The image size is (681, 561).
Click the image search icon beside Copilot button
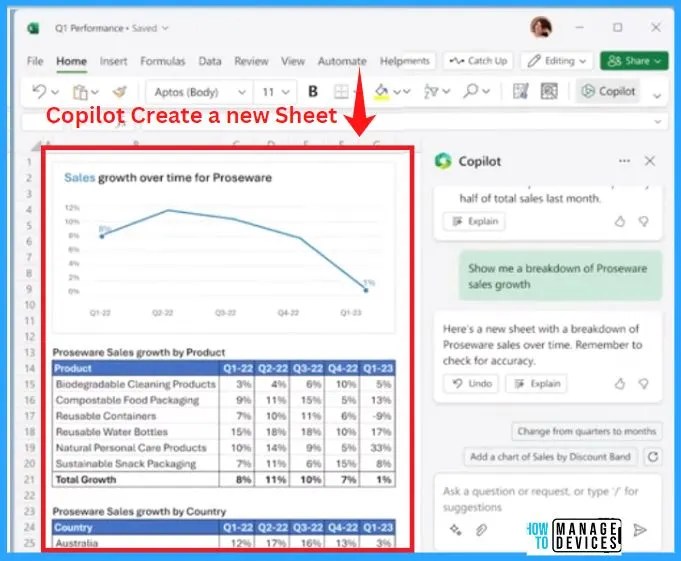coord(549,91)
